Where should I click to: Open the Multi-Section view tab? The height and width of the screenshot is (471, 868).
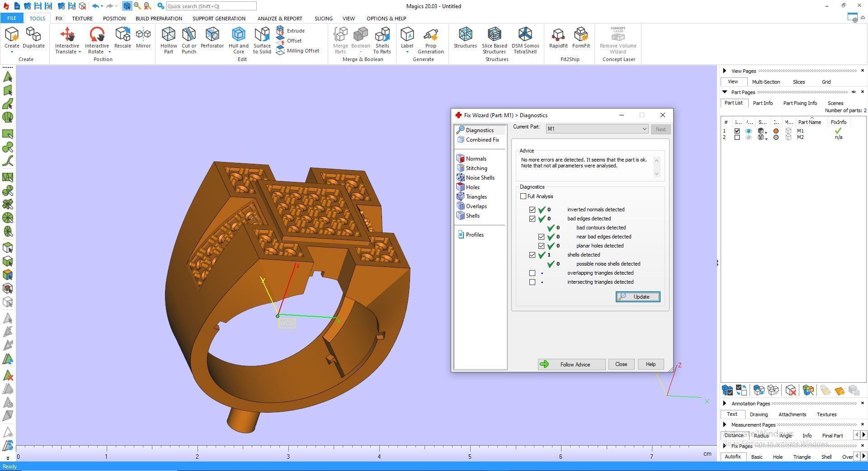coord(766,82)
